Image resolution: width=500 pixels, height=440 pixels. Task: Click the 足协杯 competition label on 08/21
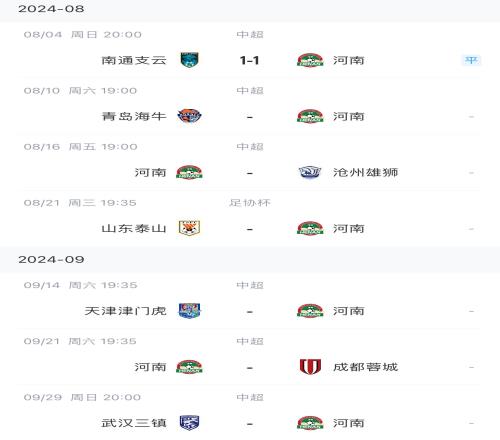250,203
